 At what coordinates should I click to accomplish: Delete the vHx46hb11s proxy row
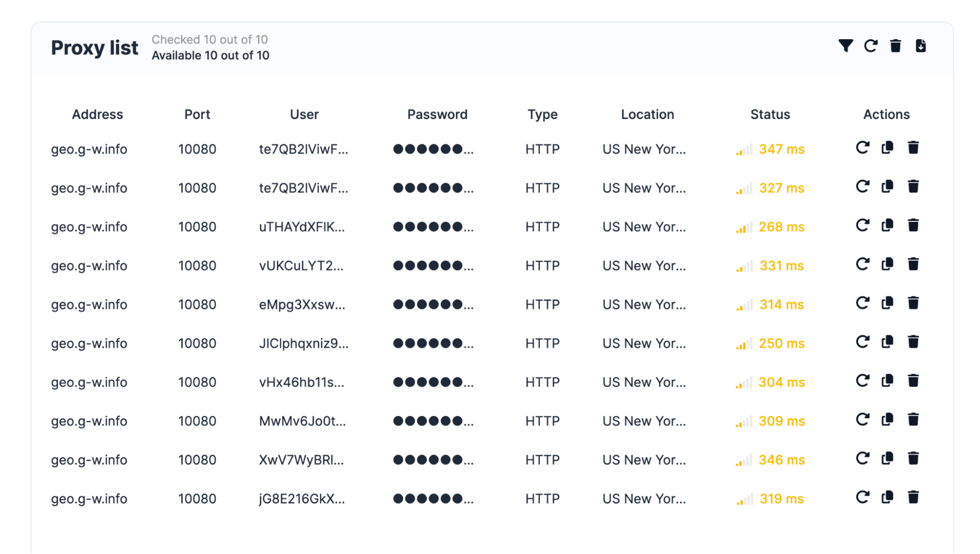[913, 381]
